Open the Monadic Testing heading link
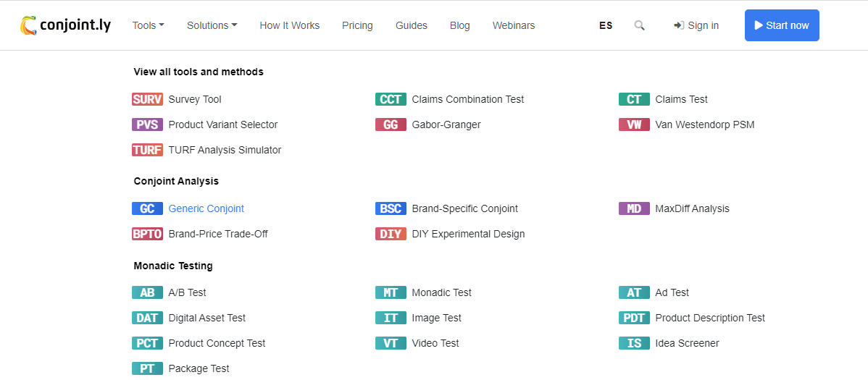 coord(173,266)
